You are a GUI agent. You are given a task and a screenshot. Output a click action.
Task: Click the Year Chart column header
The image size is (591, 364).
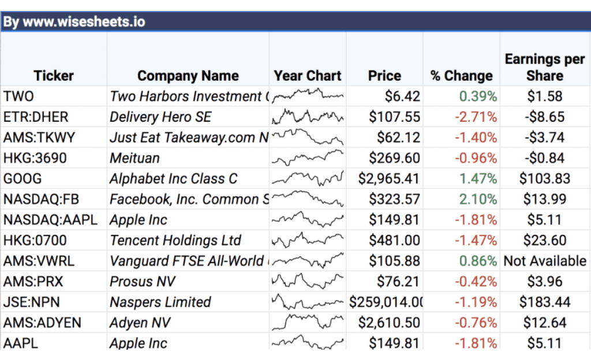pos(308,76)
